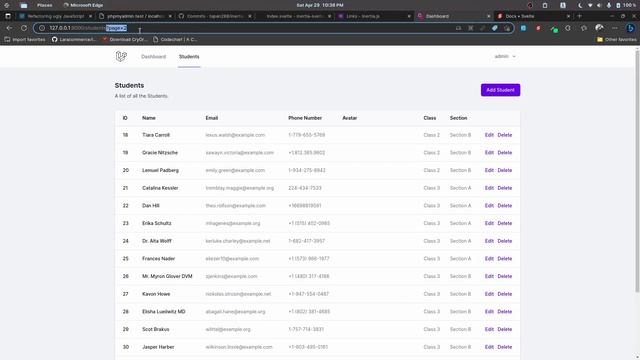Edit student Catalina Kessler
The height and width of the screenshot is (360, 640).
pos(489,188)
